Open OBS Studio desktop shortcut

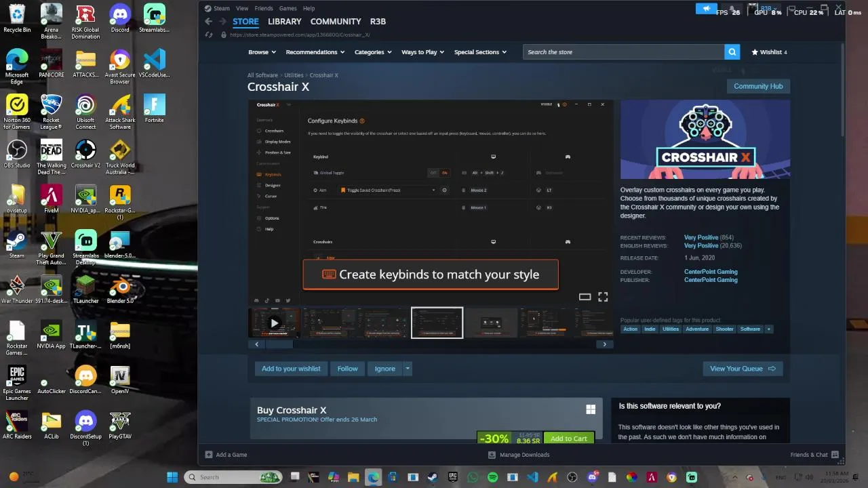(x=17, y=155)
